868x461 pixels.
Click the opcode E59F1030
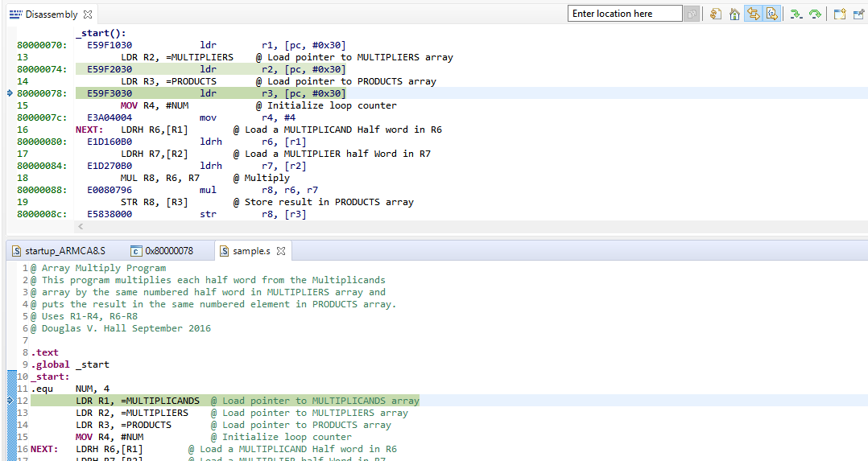(x=110, y=45)
